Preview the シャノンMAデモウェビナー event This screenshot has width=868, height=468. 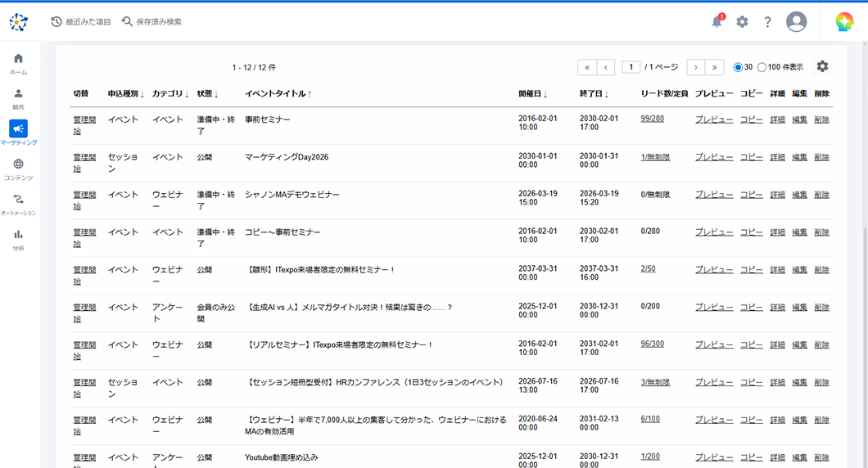pyautogui.click(x=714, y=195)
